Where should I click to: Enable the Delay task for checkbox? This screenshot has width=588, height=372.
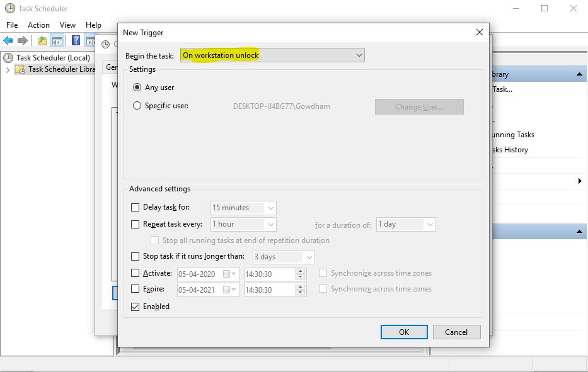[136, 208]
